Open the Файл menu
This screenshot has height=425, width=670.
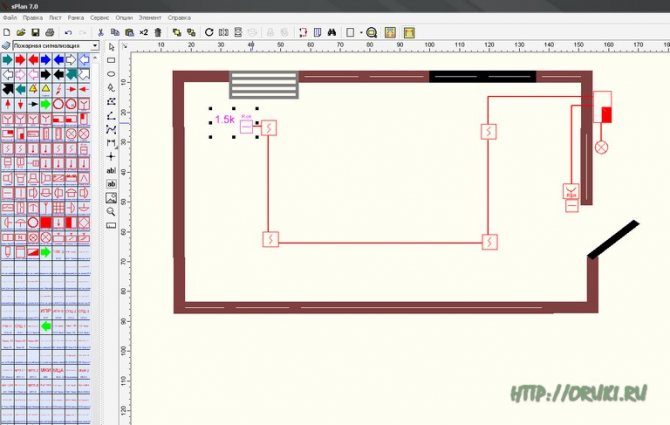[x=10, y=19]
